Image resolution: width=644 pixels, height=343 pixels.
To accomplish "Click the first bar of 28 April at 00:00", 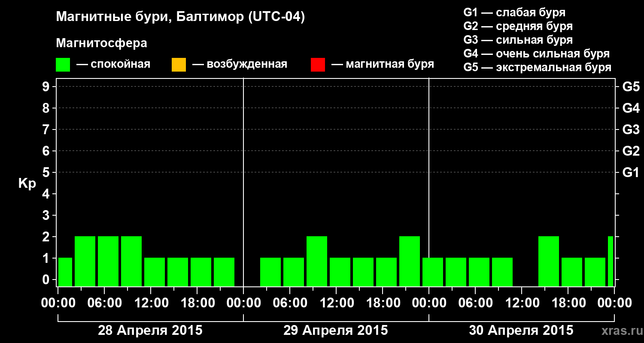I will pos(65,272).
